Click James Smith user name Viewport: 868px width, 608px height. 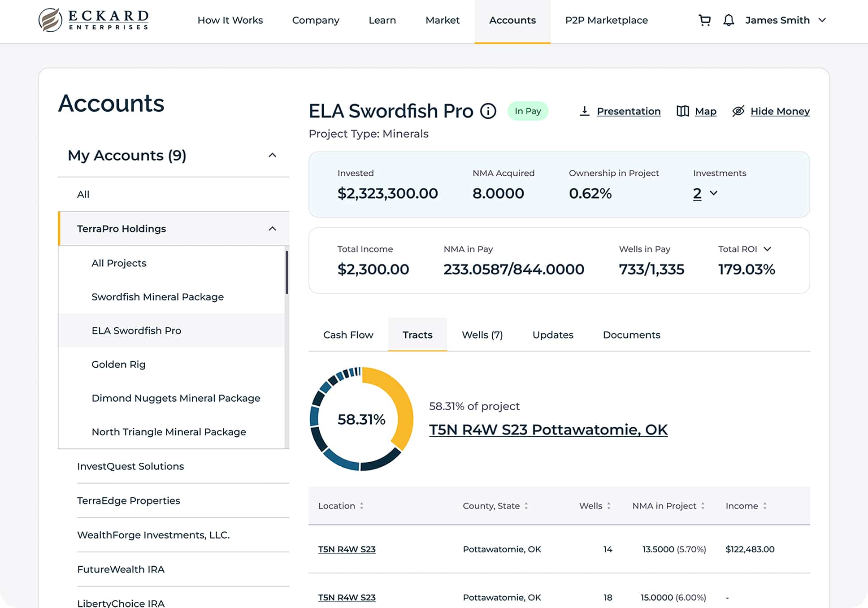coord(777,20)
